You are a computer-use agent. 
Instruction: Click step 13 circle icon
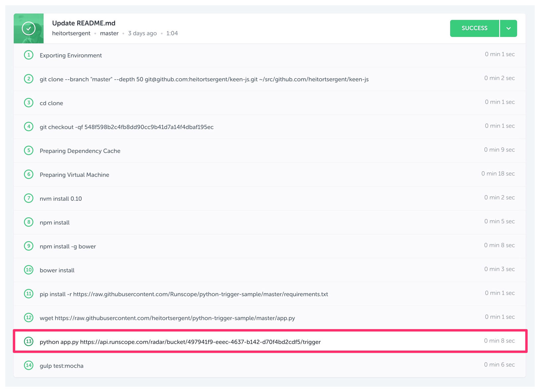click(x=29, y=341)
